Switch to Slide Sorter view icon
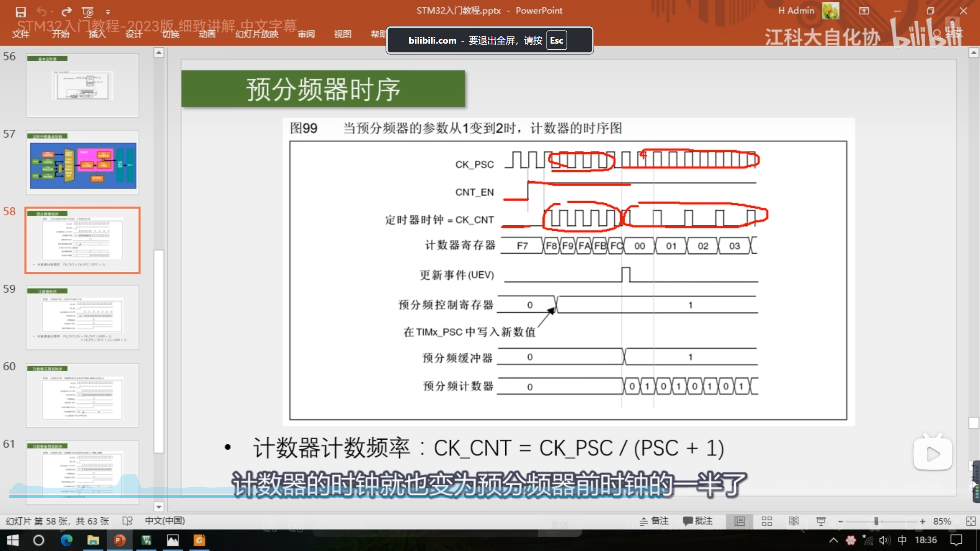The width and height of the screenshot is (980, 551). (766, 521)
